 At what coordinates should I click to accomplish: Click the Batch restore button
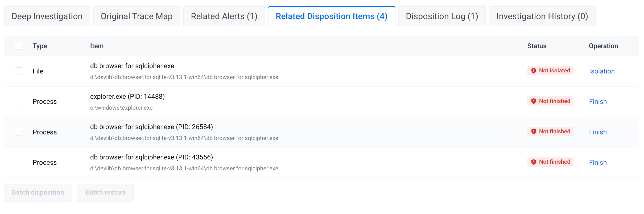[106, 192]
